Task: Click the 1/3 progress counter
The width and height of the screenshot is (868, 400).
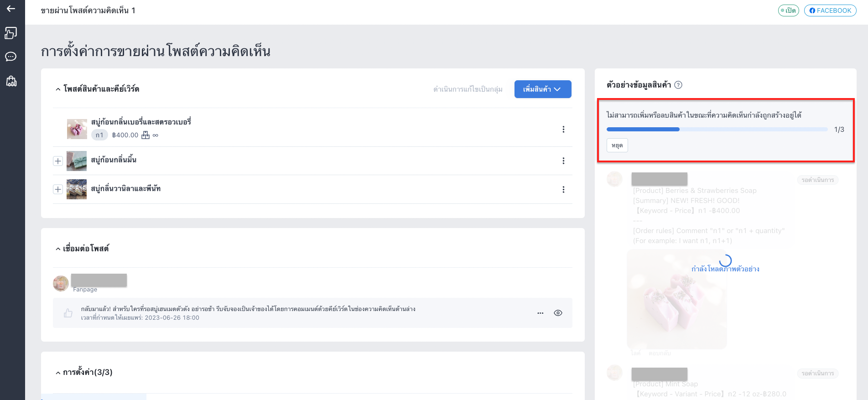Action: coord(839,130)
